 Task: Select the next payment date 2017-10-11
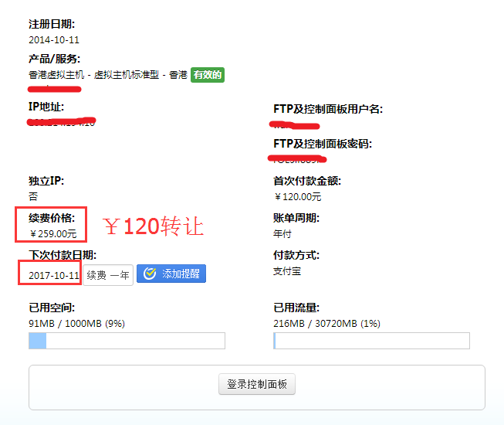tap(54, 275)
